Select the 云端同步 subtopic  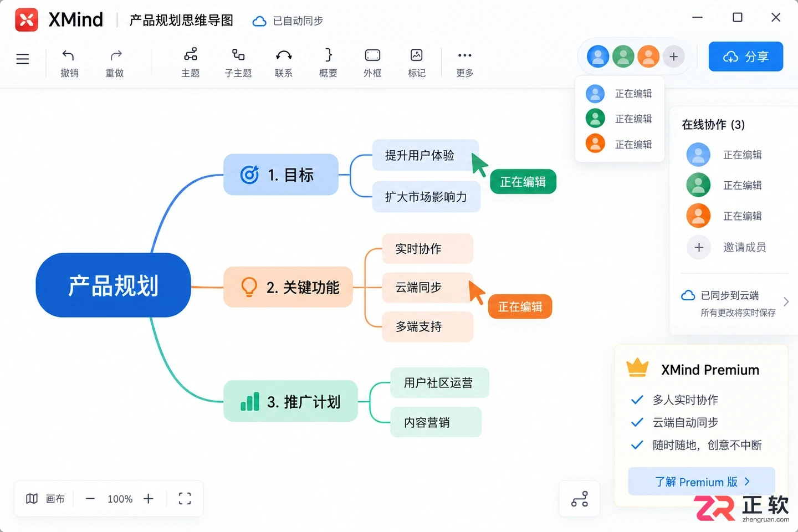point(428,288)
